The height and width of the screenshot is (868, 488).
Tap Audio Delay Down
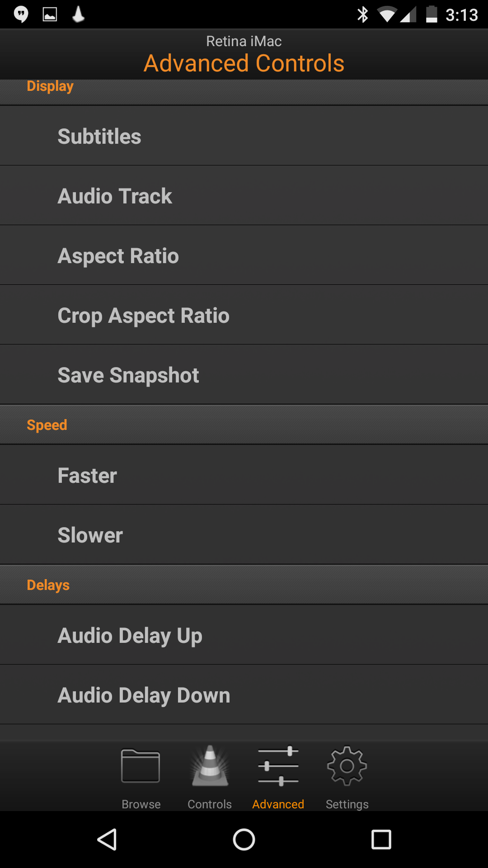click(244, 695)
